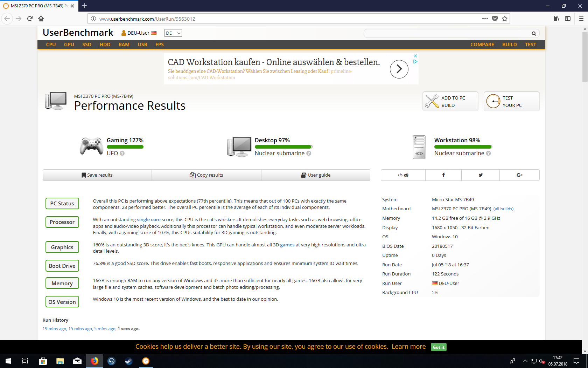Open File Explorer from taskbar

point(60,361)
